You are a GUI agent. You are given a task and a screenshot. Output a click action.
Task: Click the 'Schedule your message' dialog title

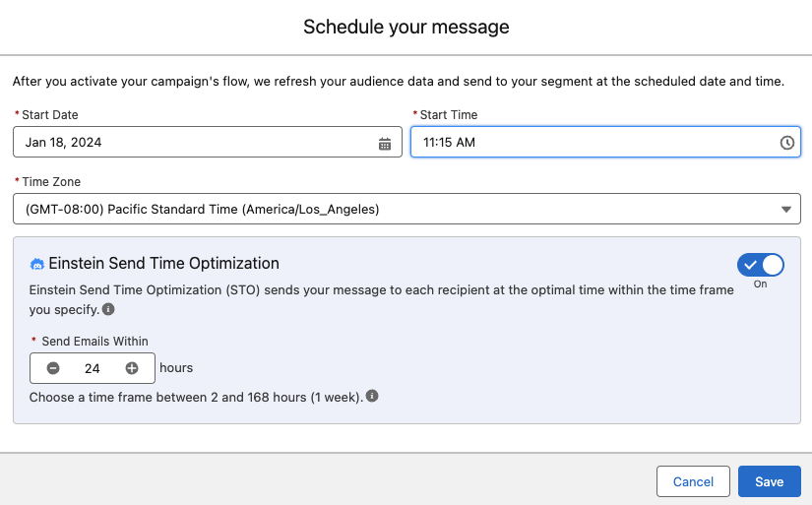click(406, 27)
